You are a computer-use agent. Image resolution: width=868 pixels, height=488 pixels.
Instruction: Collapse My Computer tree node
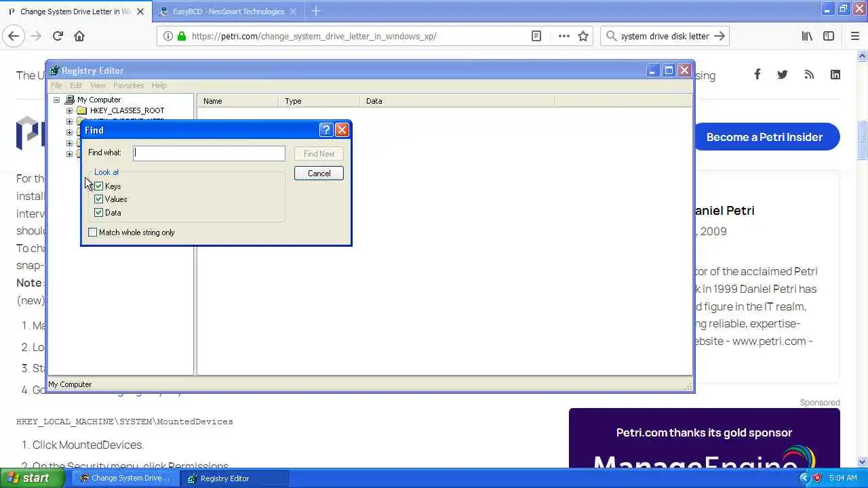57,100
